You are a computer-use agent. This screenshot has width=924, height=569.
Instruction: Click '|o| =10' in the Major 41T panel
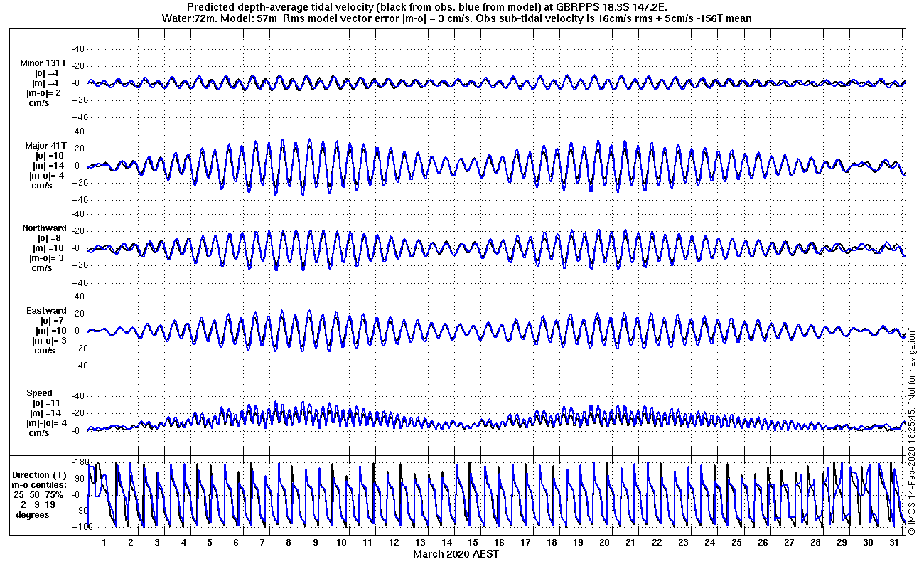[50, 156]
